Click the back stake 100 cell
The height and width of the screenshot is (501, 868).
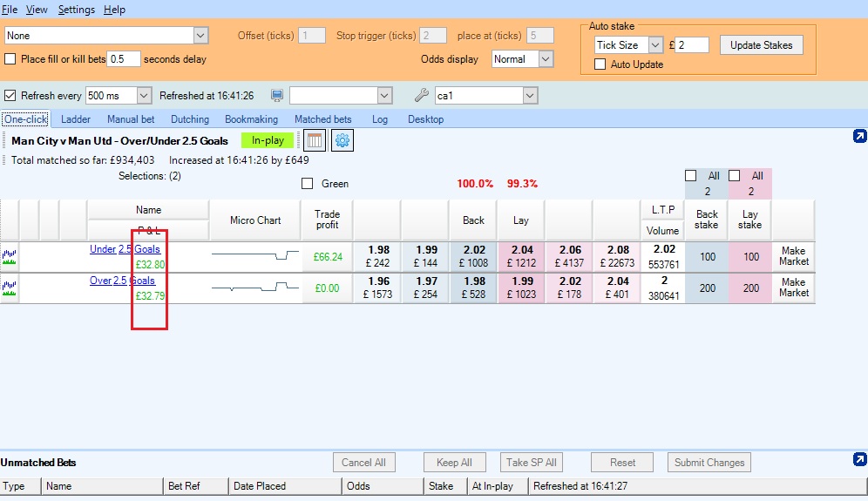click(707, 257)
